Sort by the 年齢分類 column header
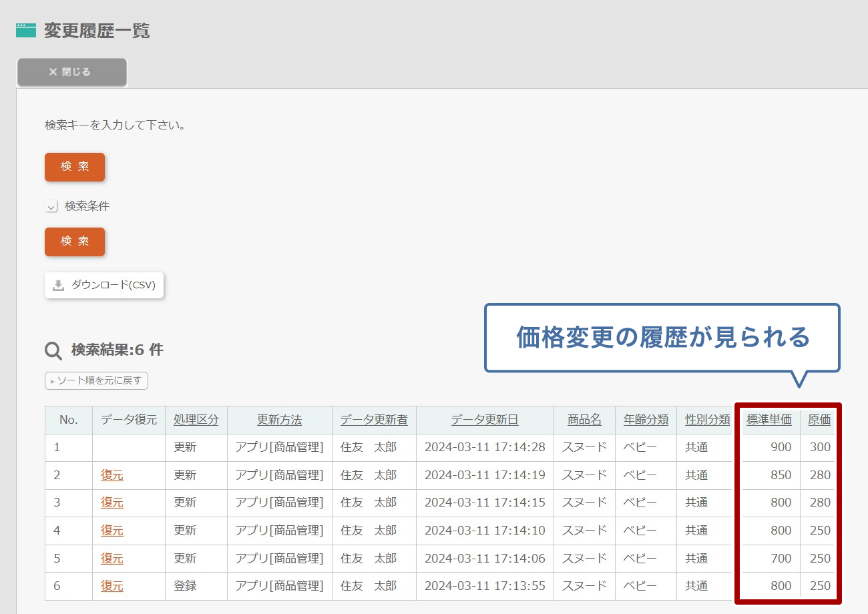The image size is (868, 614). click(646, 420)
